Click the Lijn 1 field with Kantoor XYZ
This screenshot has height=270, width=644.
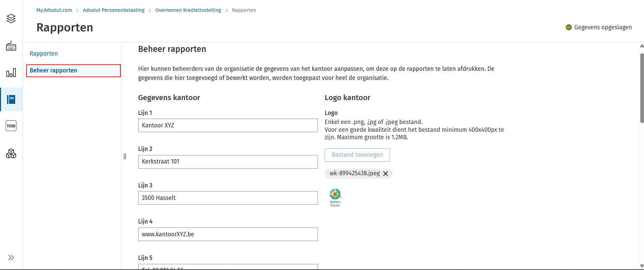228,125
